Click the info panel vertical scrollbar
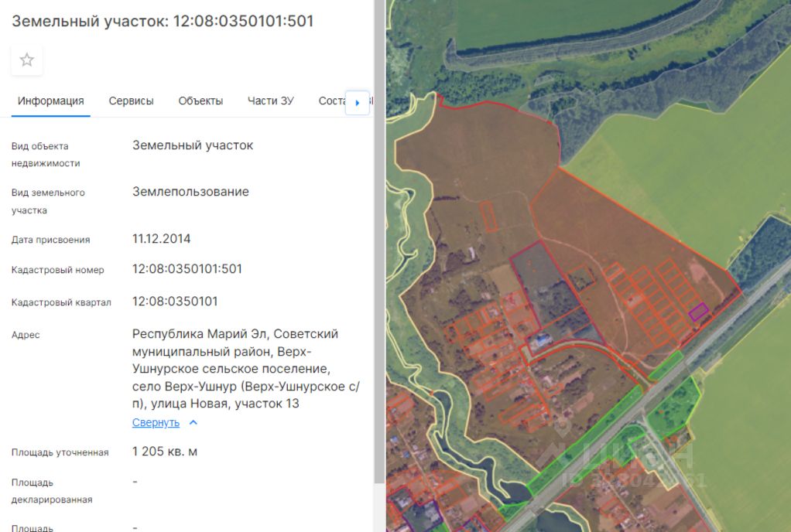Screen dimensions: 791x532 (380, 242)
